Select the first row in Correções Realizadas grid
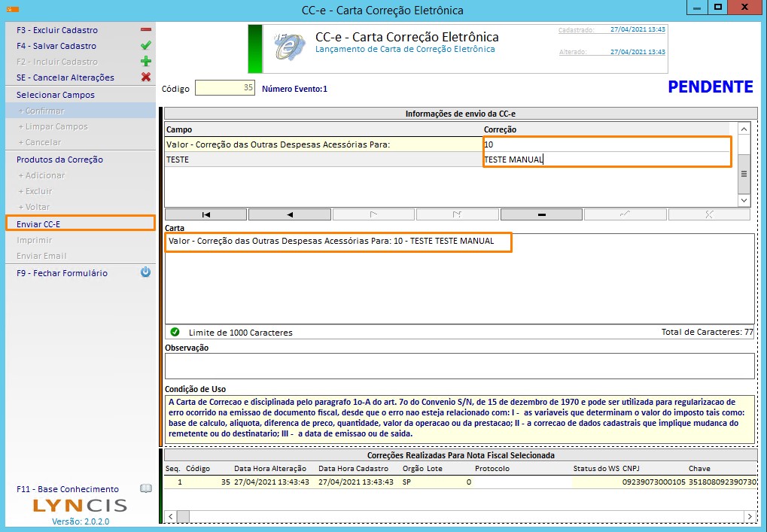 376,482
